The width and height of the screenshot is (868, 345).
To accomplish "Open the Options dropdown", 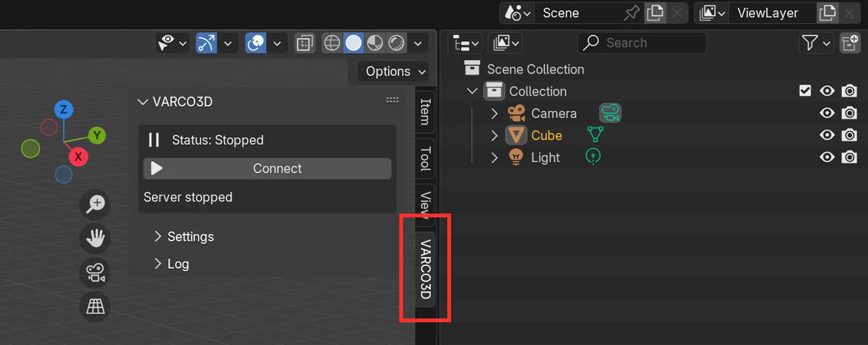I will pyautogui.click(x=393, y=71).
